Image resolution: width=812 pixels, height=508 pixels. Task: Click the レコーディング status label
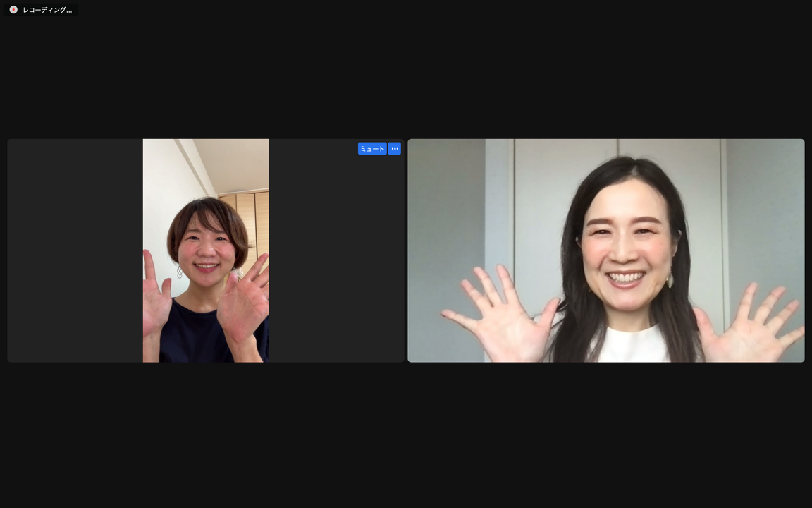pos(47,10)
